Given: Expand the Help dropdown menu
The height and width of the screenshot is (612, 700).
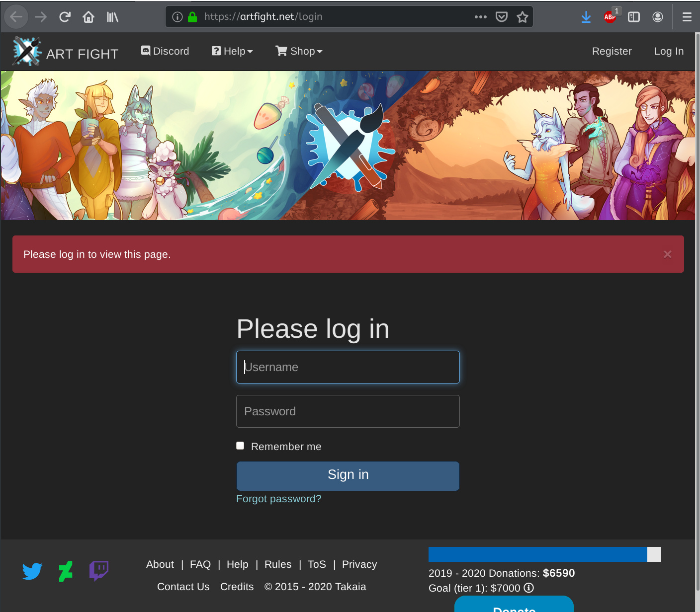Looking at the screenshot, I should point(232,51).
